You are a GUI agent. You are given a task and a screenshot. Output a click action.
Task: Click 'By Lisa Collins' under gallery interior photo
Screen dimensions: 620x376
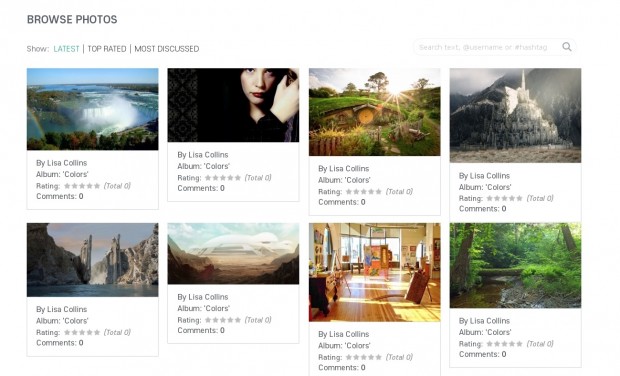tap(344, 334)
